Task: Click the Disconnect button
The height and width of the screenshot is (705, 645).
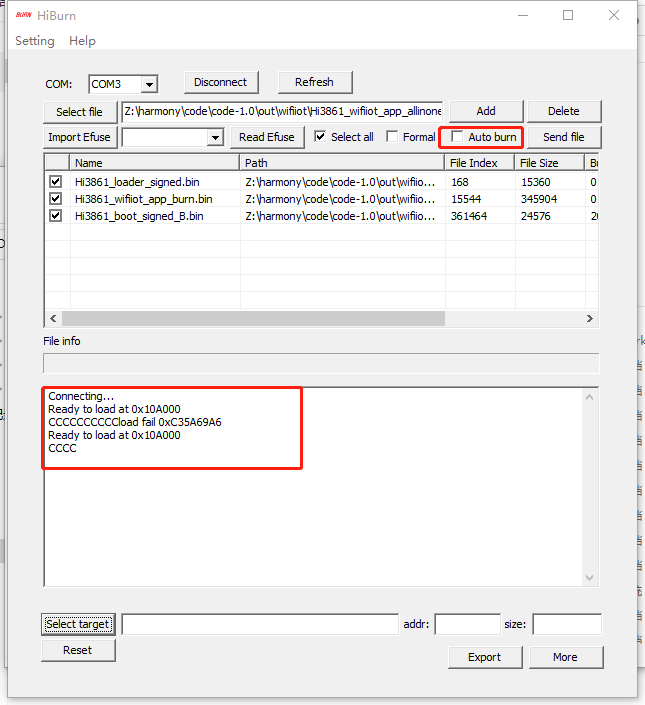Action: tap(221, 82)
